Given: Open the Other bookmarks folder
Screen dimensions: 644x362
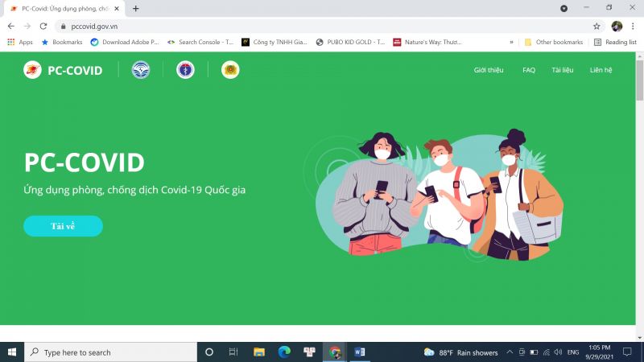Looking at the screenshot, I should click(554, 42).
